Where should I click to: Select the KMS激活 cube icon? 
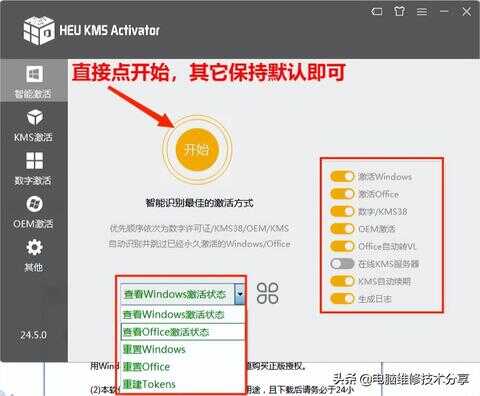tap(35, 117)
